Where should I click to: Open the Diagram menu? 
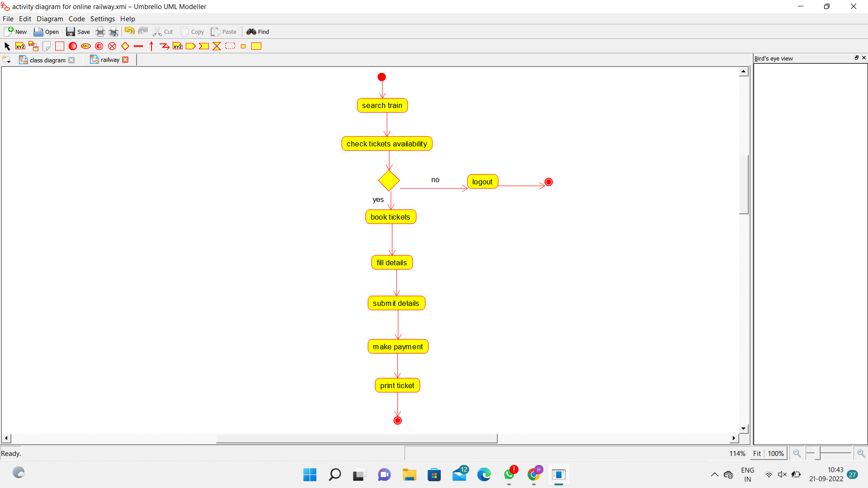click(x=50, y=19)
